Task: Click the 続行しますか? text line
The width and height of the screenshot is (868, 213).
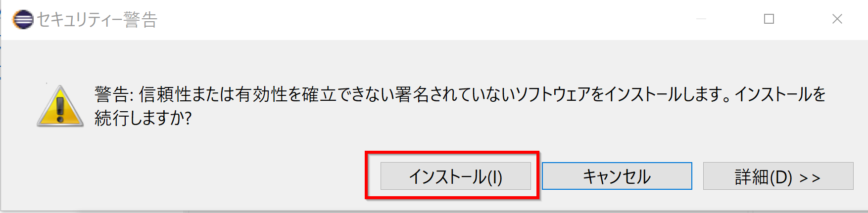Action: (143, 118)
